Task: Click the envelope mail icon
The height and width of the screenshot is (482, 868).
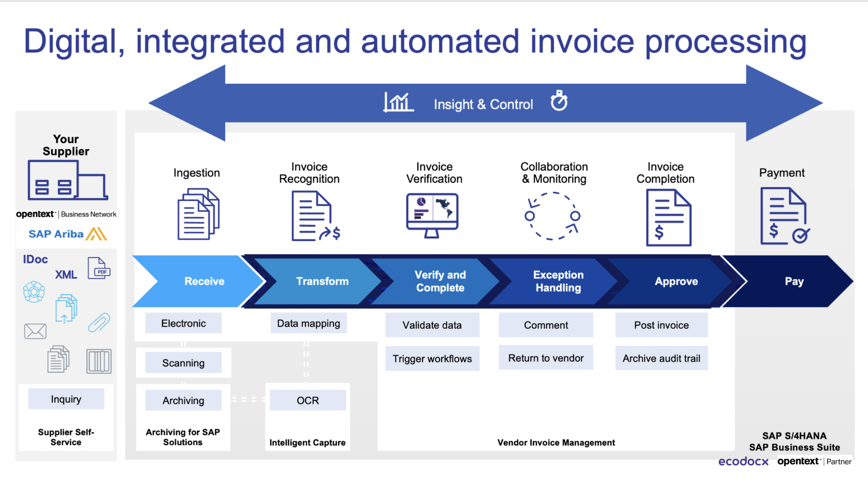Action: 35,331
